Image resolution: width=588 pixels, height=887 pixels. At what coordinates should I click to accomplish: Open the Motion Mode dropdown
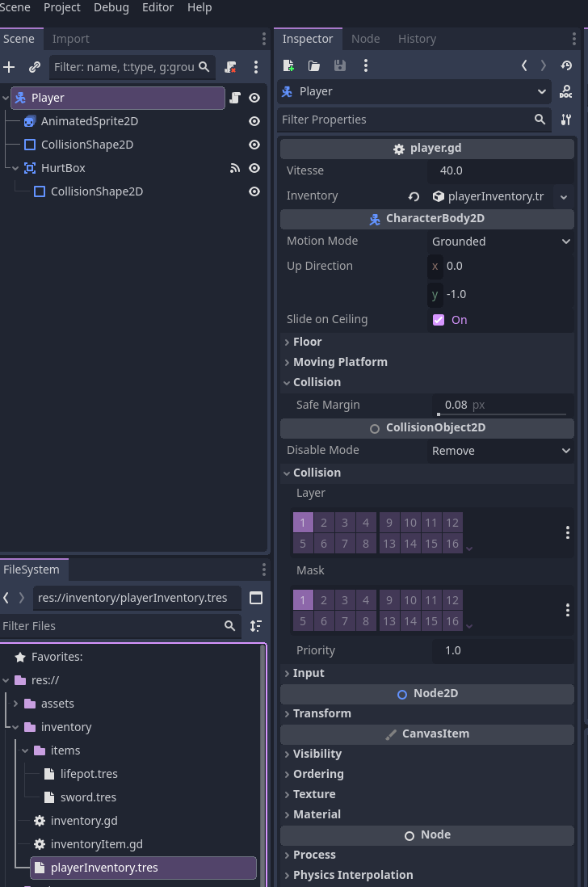point(500,242)
